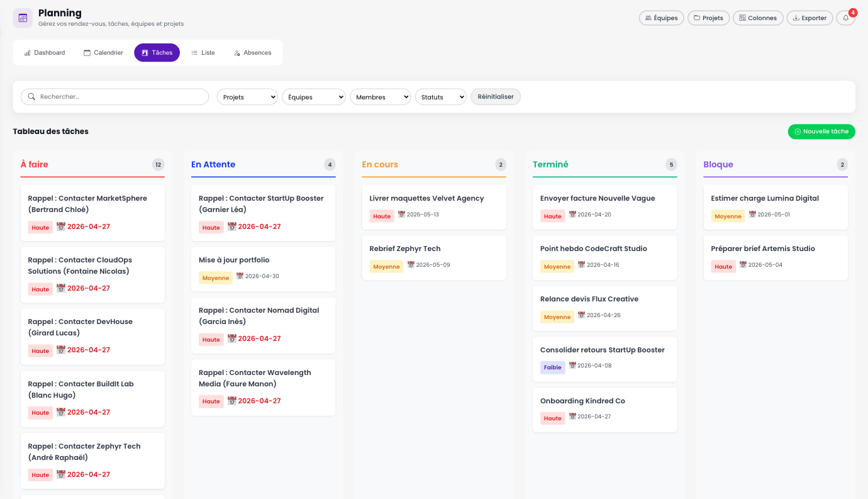Click the En Attente column heading

pos(213,164)
